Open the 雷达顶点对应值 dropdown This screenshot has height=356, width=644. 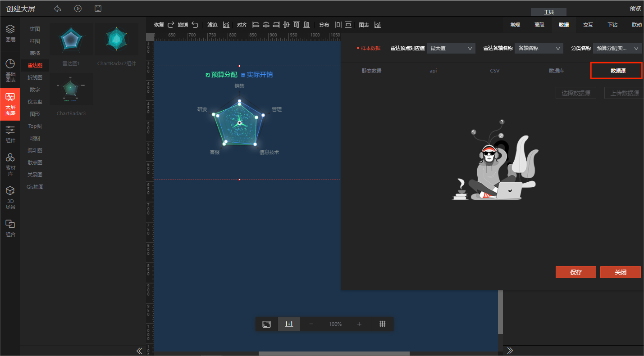(451, 48)
